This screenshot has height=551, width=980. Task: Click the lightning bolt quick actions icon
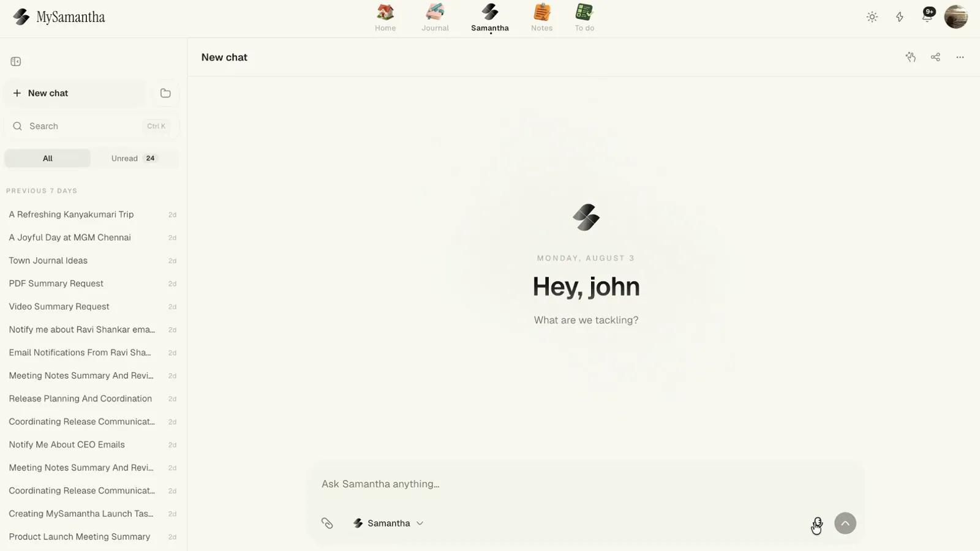click(x=900, y=17)
